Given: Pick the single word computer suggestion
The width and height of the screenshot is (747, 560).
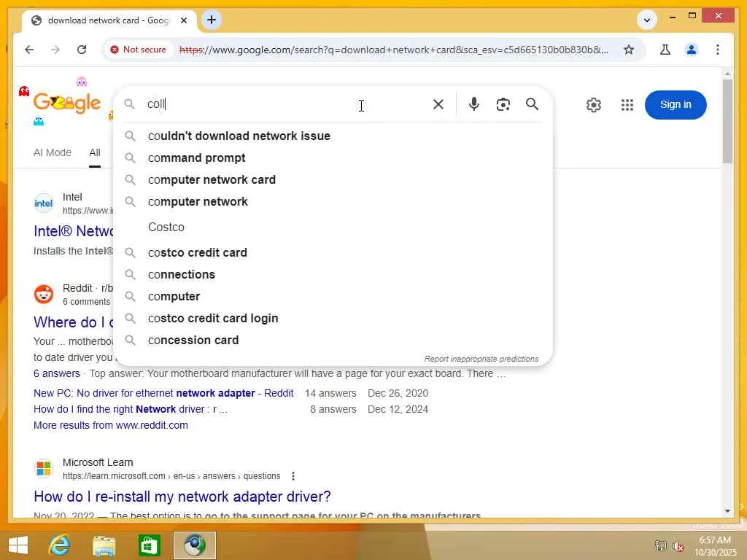Looking at the screenshot, I should (333, 296).
